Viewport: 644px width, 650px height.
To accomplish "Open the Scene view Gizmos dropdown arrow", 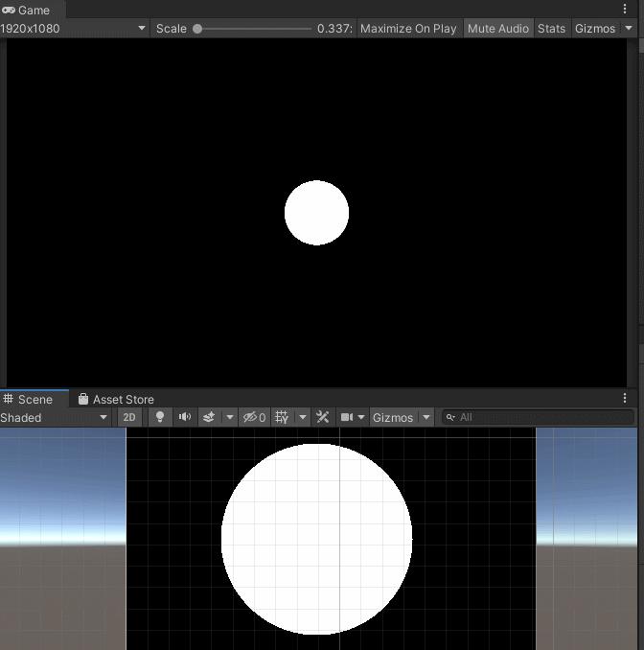I will [426, 417].
